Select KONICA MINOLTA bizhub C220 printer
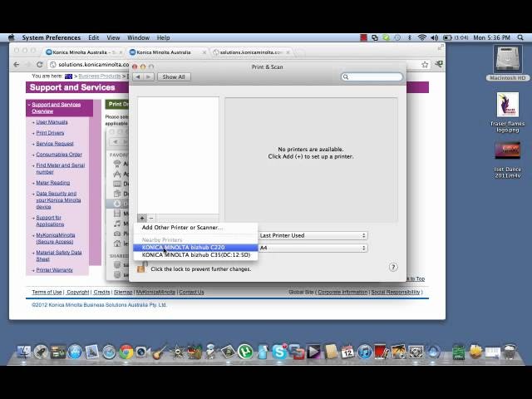532x399 pixels. 196,248
